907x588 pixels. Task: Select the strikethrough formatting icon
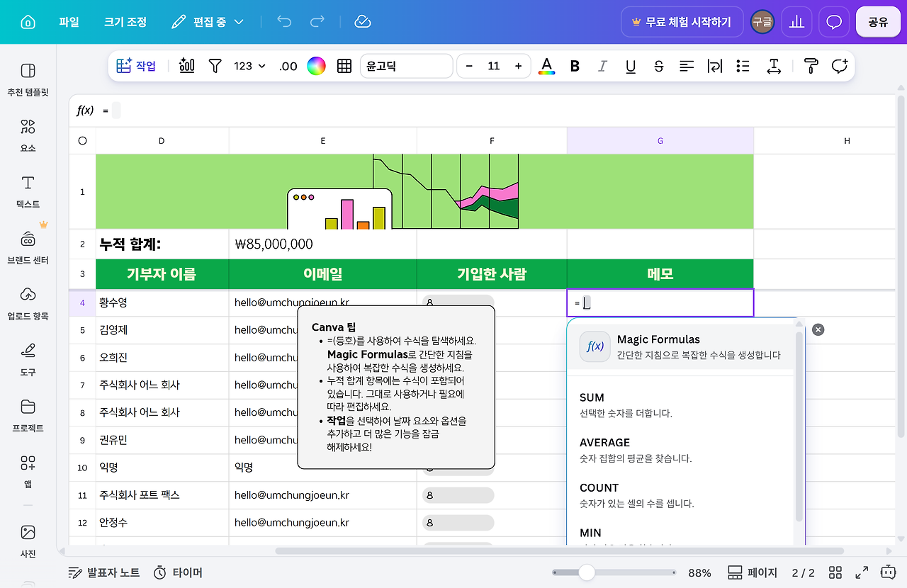point(659,66)
